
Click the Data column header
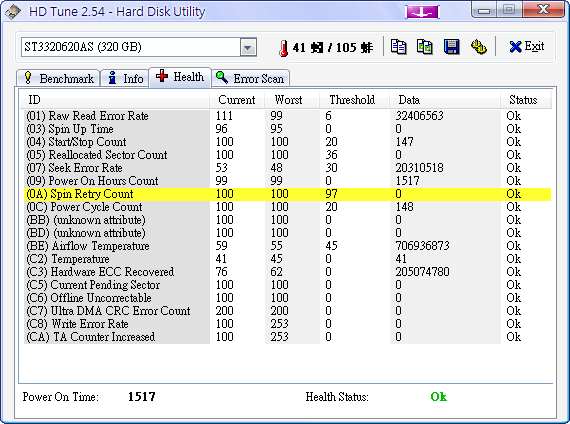pos(445,100)
